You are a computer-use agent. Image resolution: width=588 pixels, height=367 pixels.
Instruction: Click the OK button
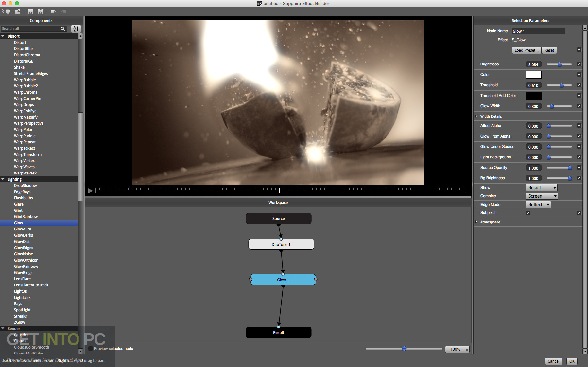[x=572, y=361]
